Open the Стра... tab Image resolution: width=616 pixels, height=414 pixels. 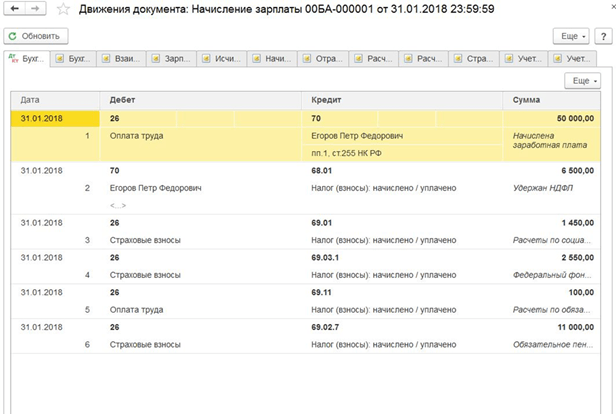[473, 58]
